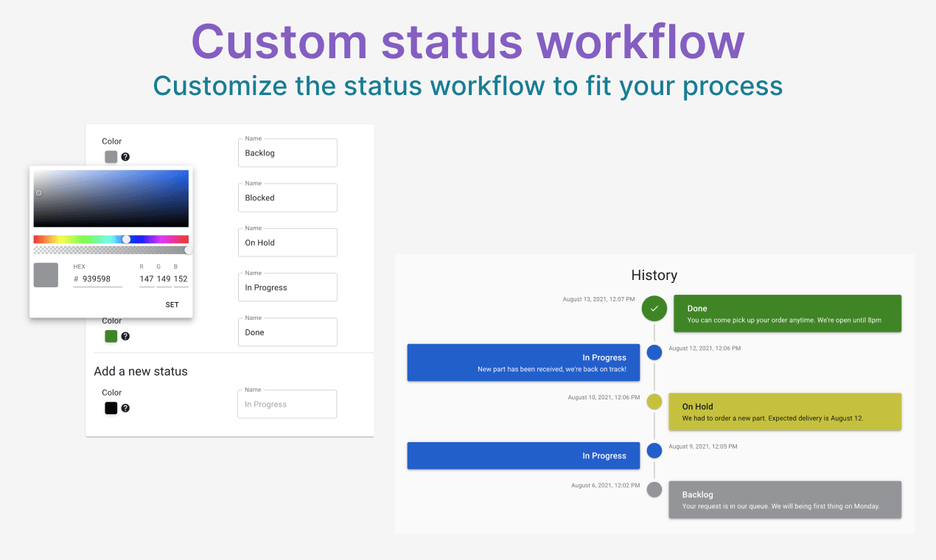
Task: Click the On Hold name input field
Action: (287, 242)
